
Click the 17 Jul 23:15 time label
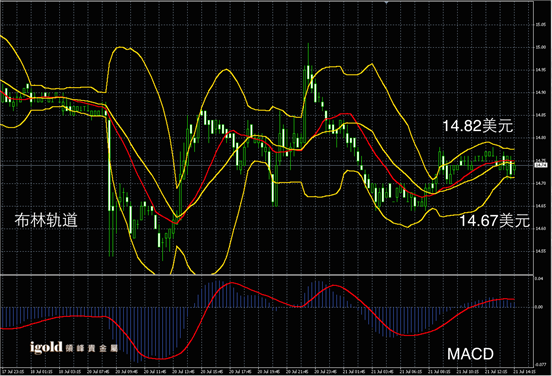[x=13, y=371]
